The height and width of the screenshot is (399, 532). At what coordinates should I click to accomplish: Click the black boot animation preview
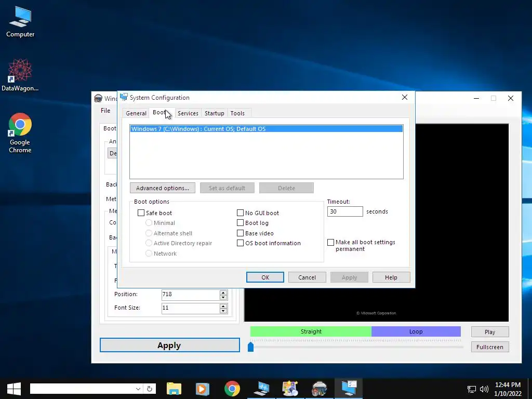tap(461, 222)
